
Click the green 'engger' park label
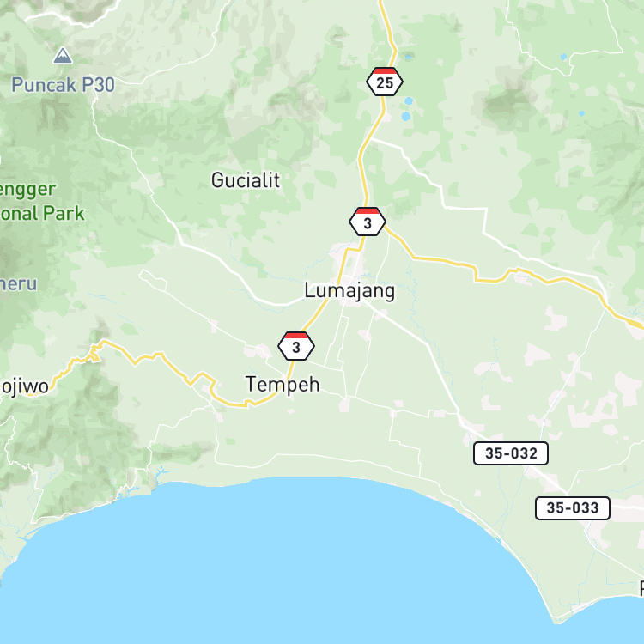[27, 191]
